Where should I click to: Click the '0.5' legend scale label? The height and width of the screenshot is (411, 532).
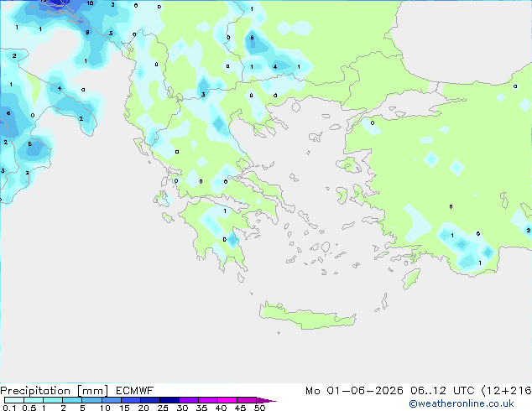tap(29, 408)
